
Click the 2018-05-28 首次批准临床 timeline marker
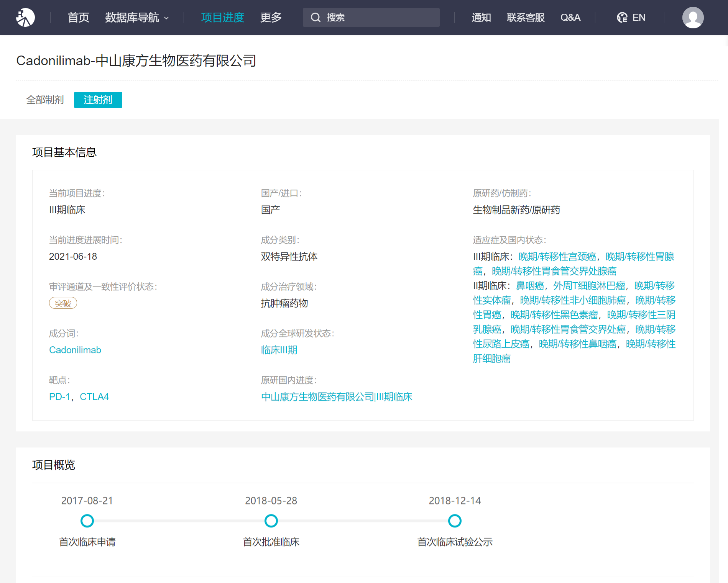[271, 521]
